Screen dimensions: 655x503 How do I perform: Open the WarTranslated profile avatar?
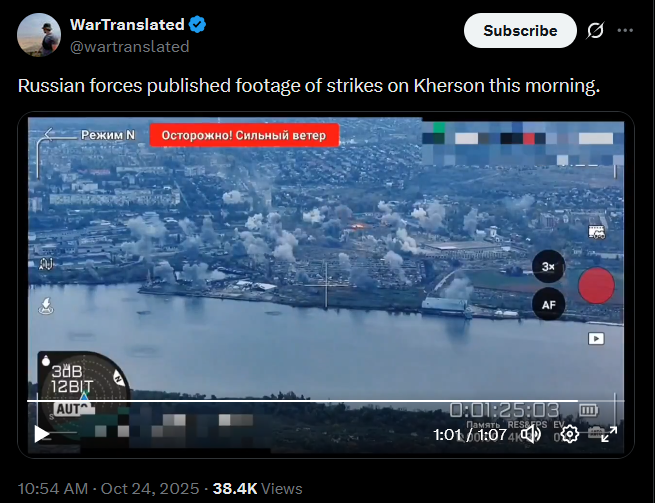[39, 35]
